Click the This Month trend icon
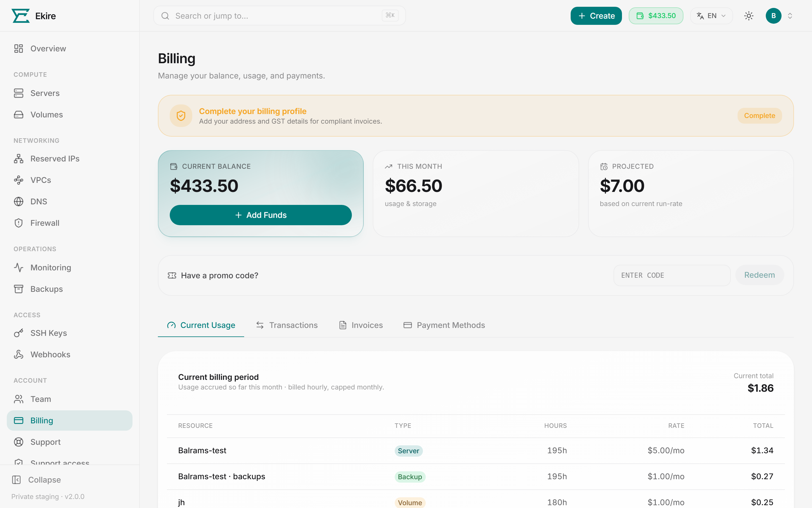The height and width of the screenshot is (508, 812). pos(389,166)
